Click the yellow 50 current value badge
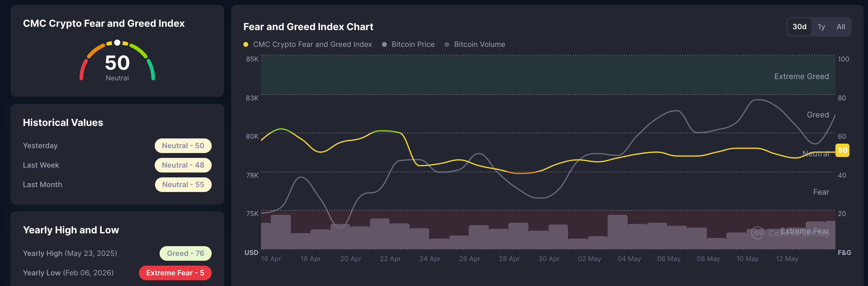This screenshot has height=286, width=868. 842,150
